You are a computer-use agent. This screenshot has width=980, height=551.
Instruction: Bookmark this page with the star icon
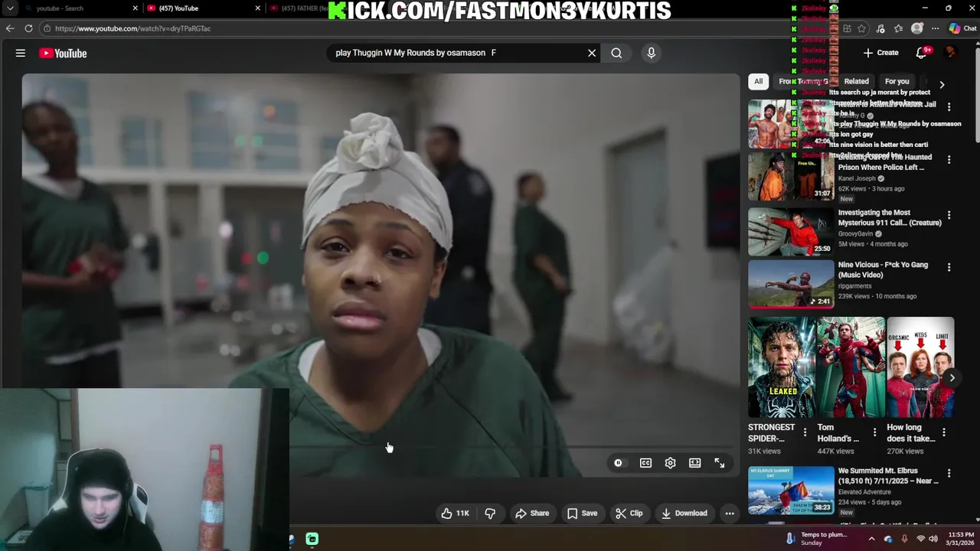pos(862,28)
